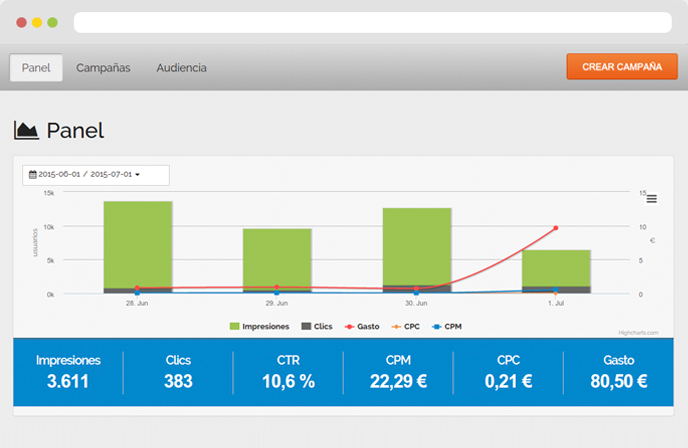Click the CTR 10,6 % stat tile
The width and height of the screenshot is (688, 448).
(288, 372)
